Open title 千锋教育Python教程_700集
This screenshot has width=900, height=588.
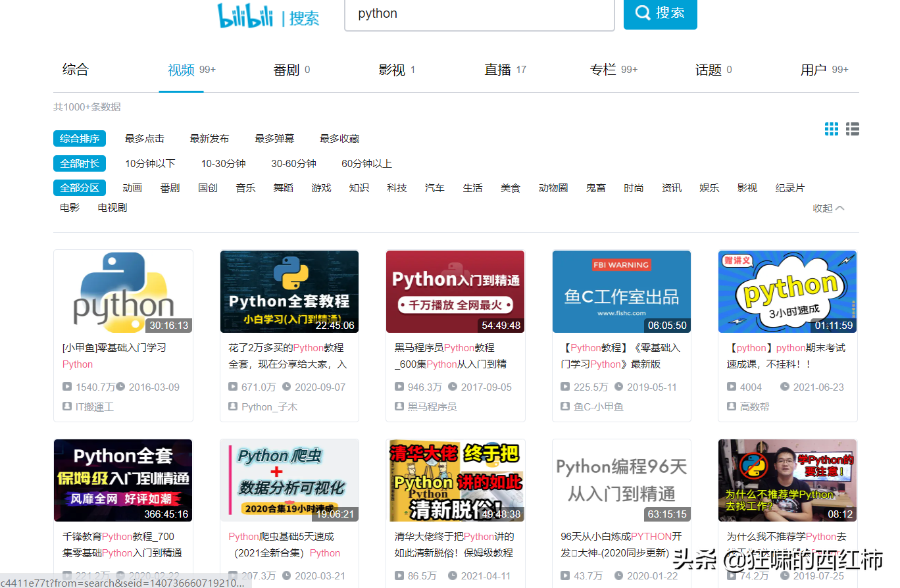(x=122, y=545)
